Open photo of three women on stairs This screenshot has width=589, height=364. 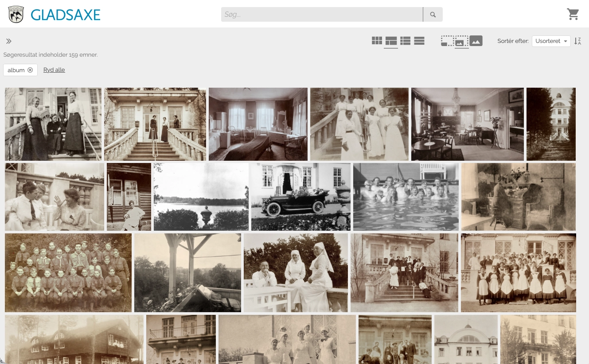pos(53,124)
